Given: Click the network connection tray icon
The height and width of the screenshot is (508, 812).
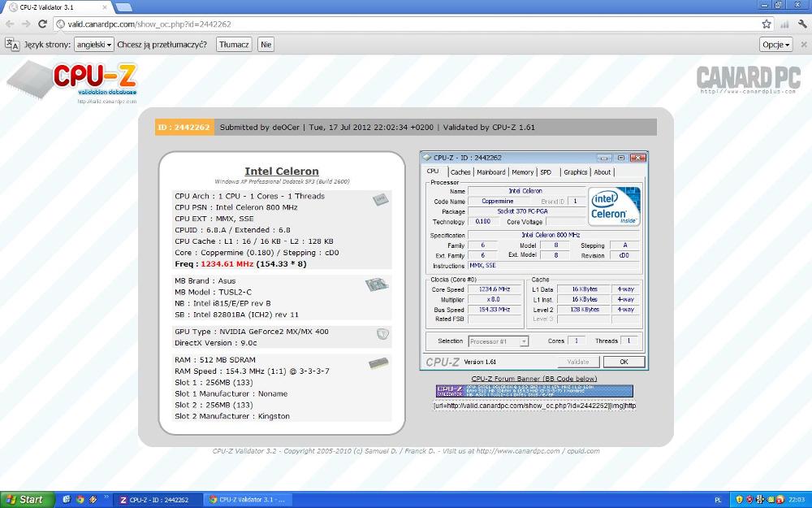Looking at the screenshot, I should pyautogui.click(x=758, y=500).
